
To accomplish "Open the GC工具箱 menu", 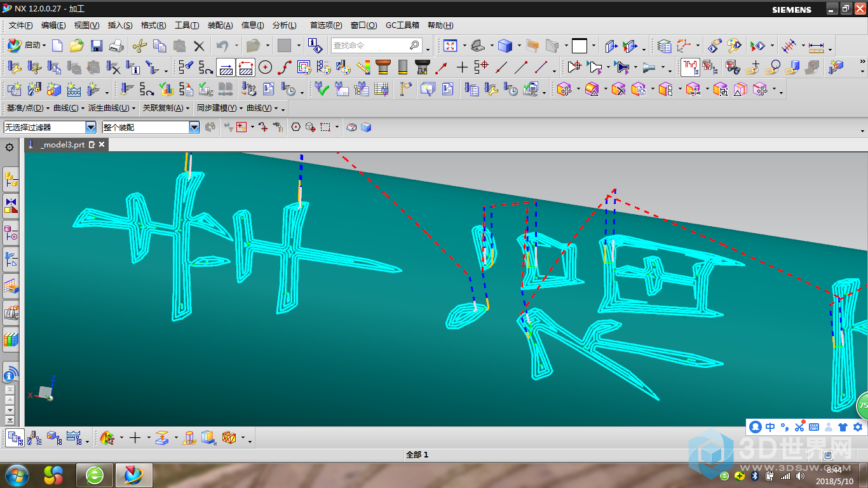I will (x=402, y=25).
